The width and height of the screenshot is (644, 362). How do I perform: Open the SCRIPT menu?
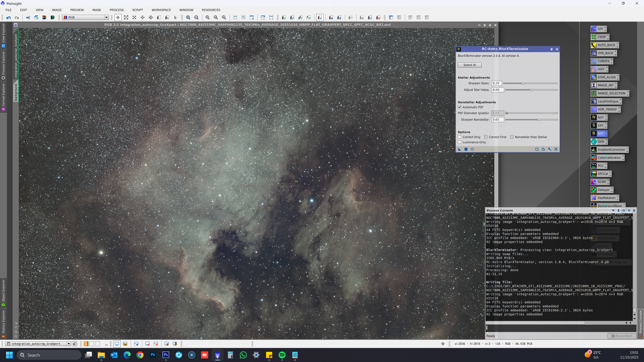138,10
